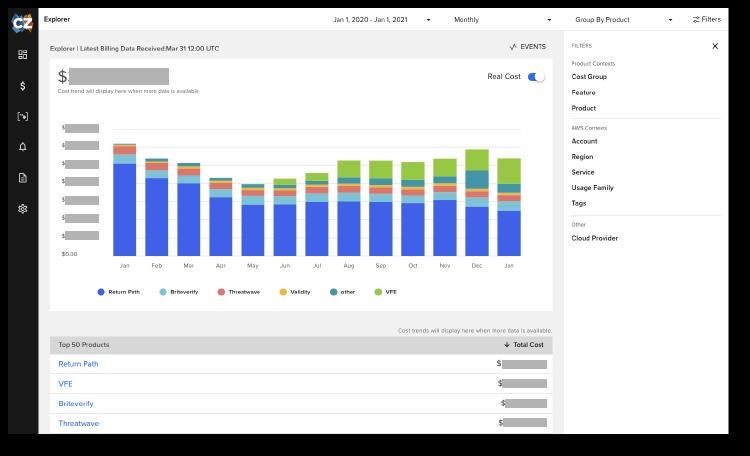Select Product filter
The image size is (750, 456).
point(584,108)
